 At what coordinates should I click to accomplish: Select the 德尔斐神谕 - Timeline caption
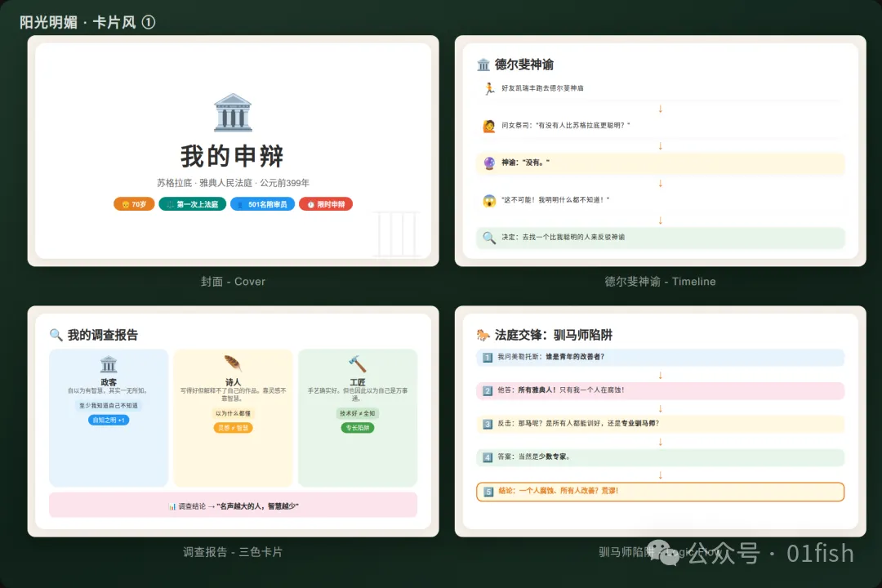[x=660, y=282]
